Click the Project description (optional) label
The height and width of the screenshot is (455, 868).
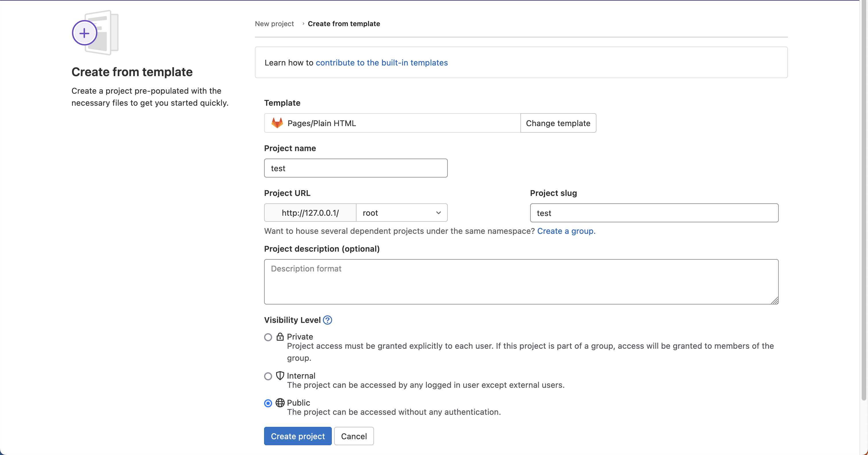(322, 248)
